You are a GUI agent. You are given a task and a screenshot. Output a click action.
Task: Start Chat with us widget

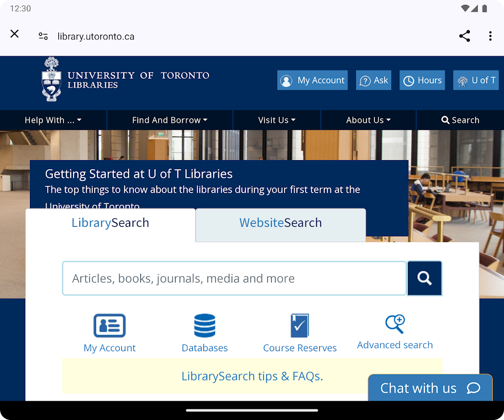430,388
